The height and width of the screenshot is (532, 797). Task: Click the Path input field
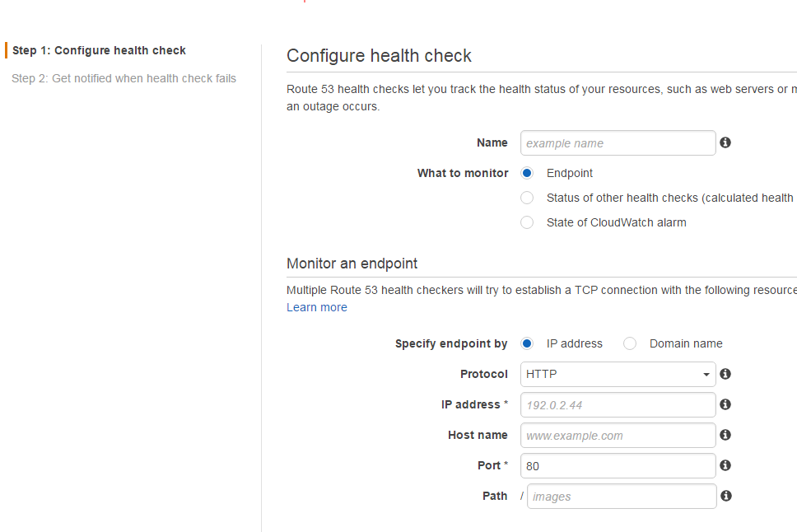[x=622, y=496]
